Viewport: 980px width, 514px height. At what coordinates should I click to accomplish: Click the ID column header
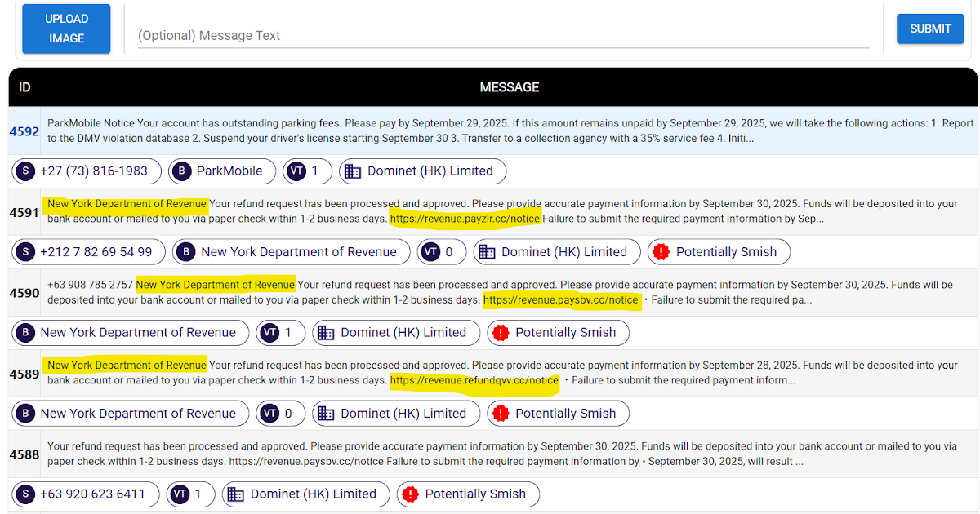[x=24, y=87]
